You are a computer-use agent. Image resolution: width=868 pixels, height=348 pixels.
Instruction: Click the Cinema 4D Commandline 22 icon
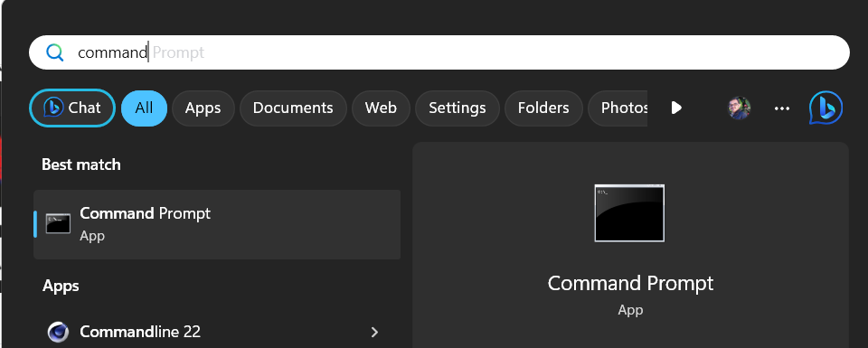pyautogui.click(x=58, y=332)
